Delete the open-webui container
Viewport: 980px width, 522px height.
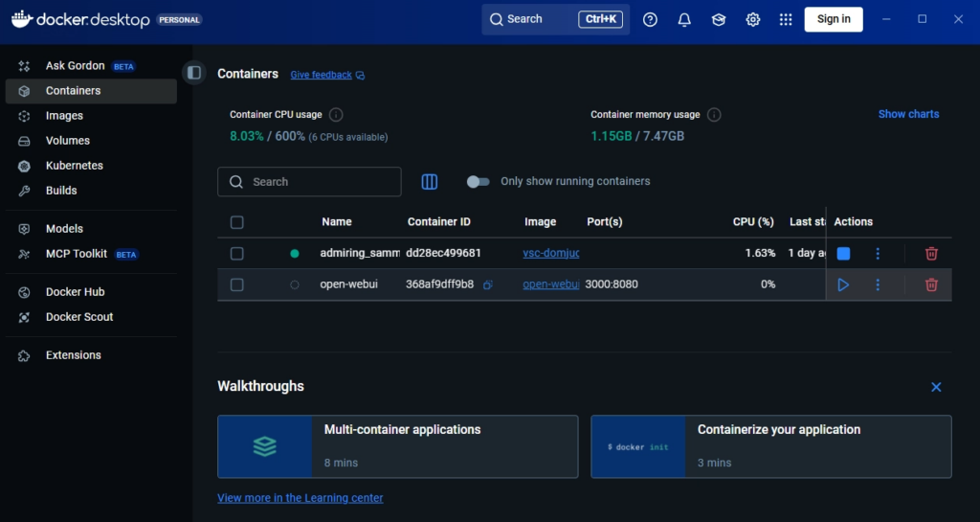[x=931, y=284]
